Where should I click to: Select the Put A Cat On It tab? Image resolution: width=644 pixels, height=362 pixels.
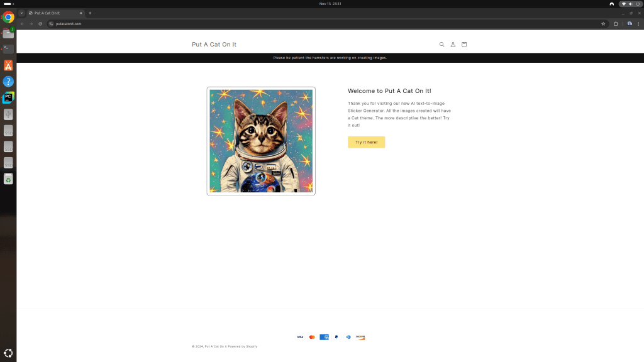point(53,13)
